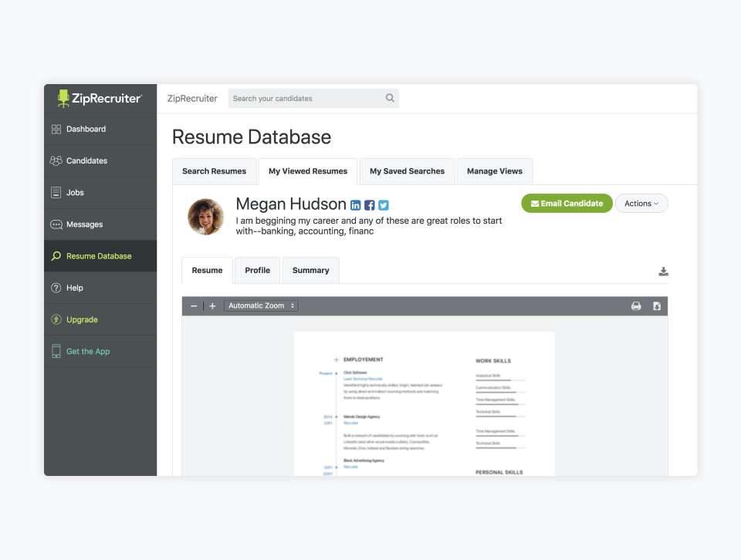Select the Manage Views tab
The image size is (741, 560).
(494, 171)
